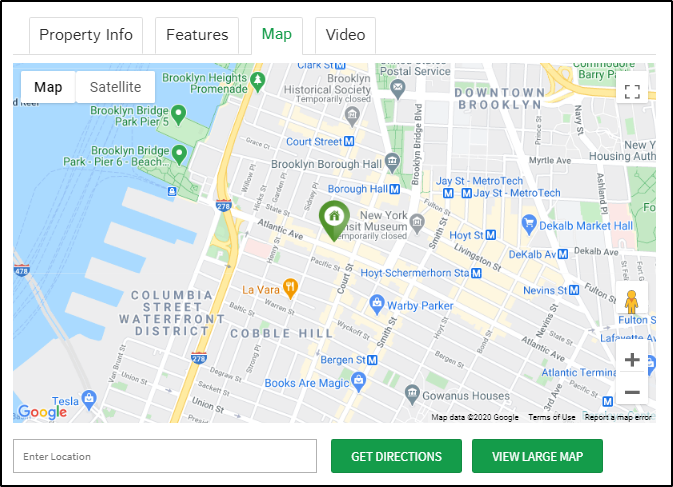The width and height of the screenshot is (673, 487).
Task: Click the Brooklyn Heights Promenade tree pin
Action: 258,82
